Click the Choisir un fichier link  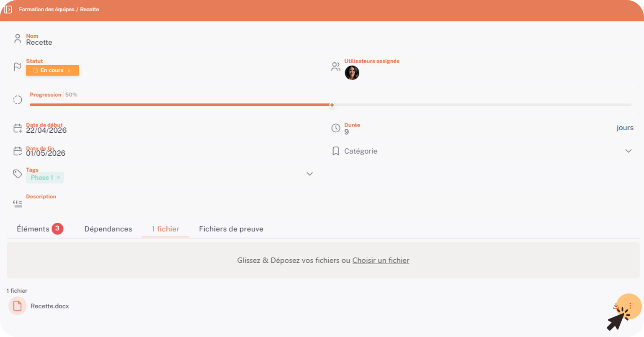(x=381, y=260)
